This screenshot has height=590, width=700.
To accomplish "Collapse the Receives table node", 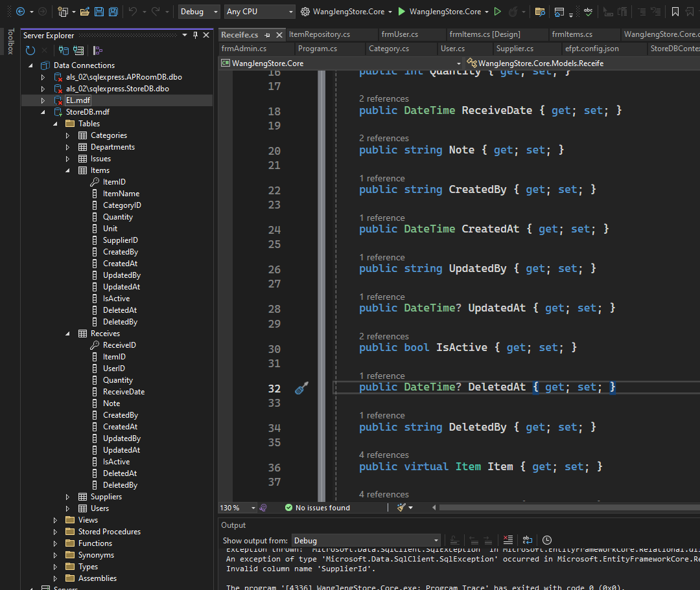I will click(x=68, y=334).
